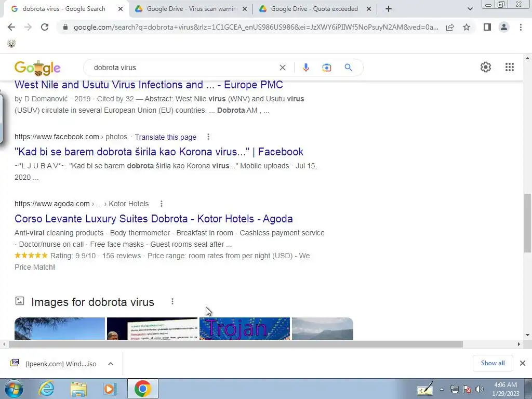Open a new browser tab
Viewport: 532px width, 399px height.
[389, 9]
